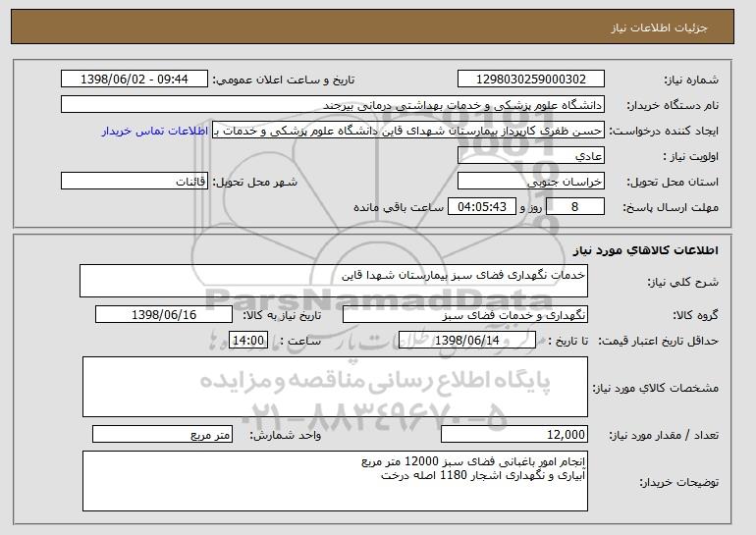Click the label ایجاد کننده درخواست
Image resolution: width=756 pixels, height=535 pixels.
(x=664, y=131)
